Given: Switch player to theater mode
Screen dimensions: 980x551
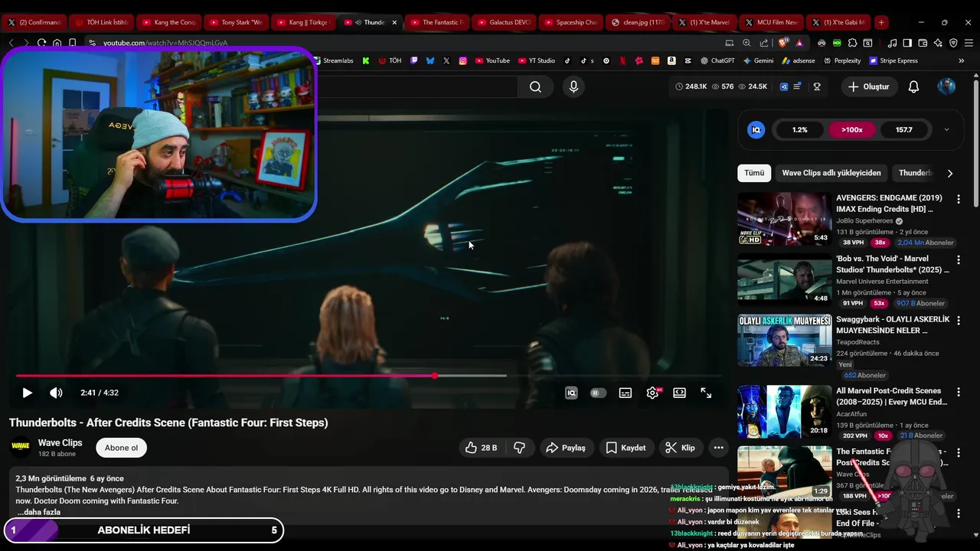Looking at the screenshot, I should point(679,393).
